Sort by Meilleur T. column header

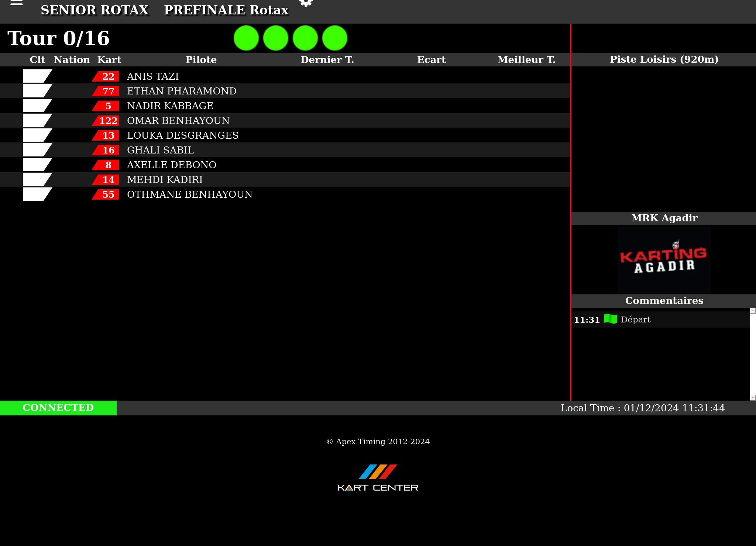(x=526, y=60)
